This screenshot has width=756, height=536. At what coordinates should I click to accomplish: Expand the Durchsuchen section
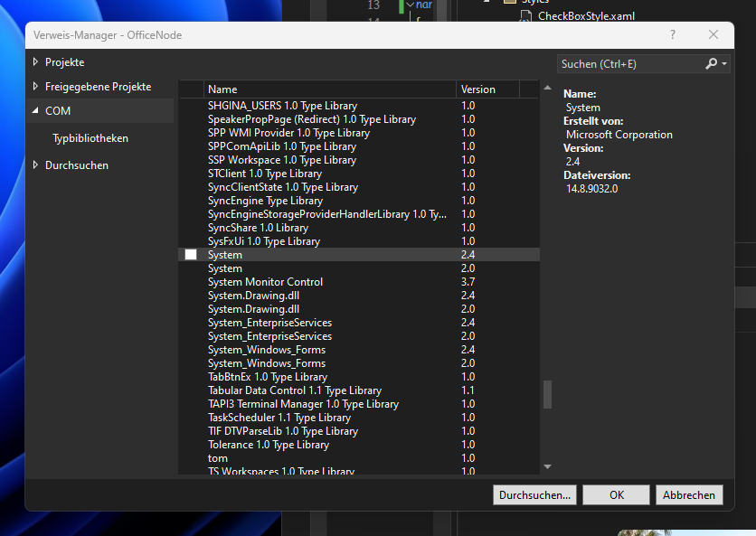(35, 165)
